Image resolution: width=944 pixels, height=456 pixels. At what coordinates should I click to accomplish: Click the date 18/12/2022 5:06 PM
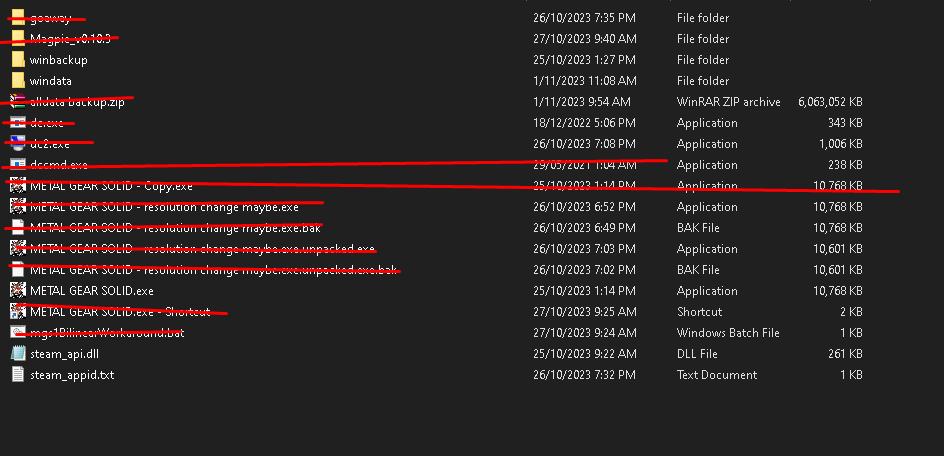584,123
